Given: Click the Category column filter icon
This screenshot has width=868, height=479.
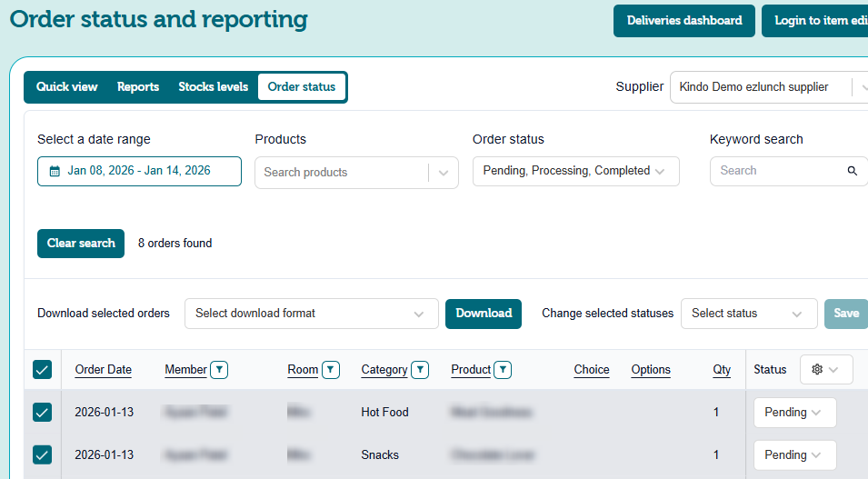Looking at the screenshot, I should 420,370.
